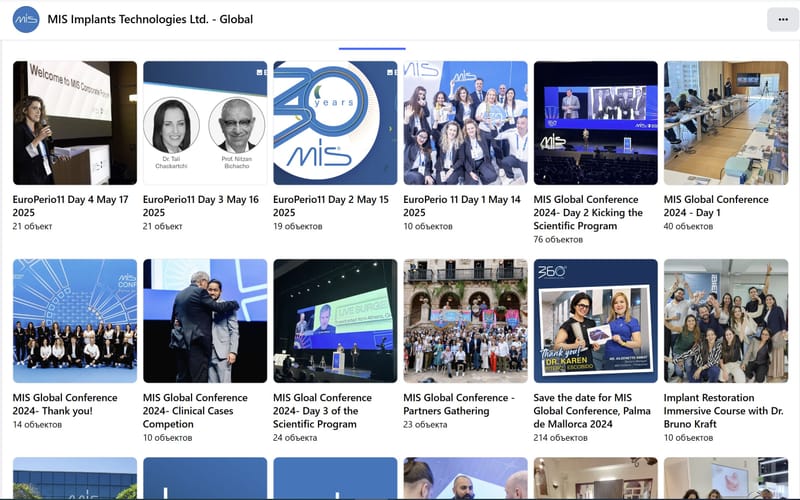
Task: Open MIS Global Conference 2024 - Day 1 thumbnail
Action: tap(726, 123)
